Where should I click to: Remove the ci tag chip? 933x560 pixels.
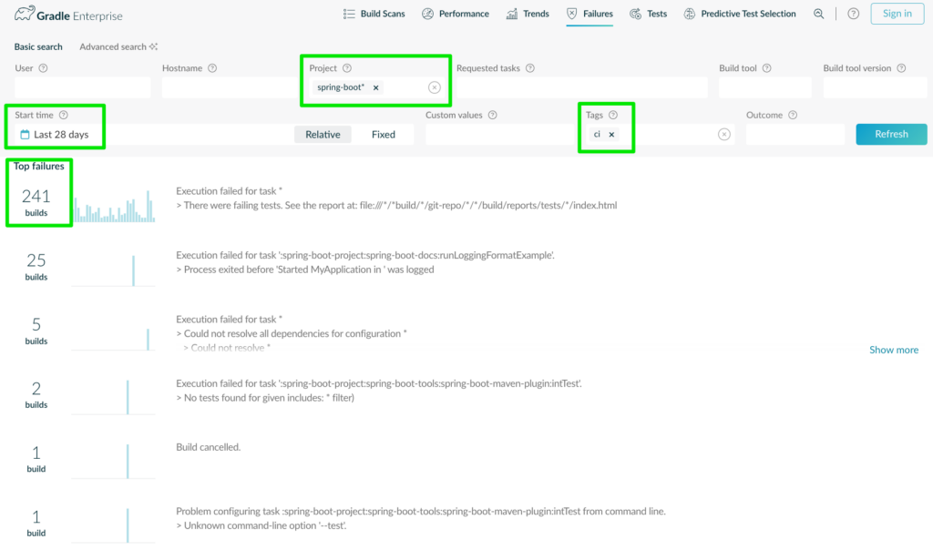click(611, 135)
